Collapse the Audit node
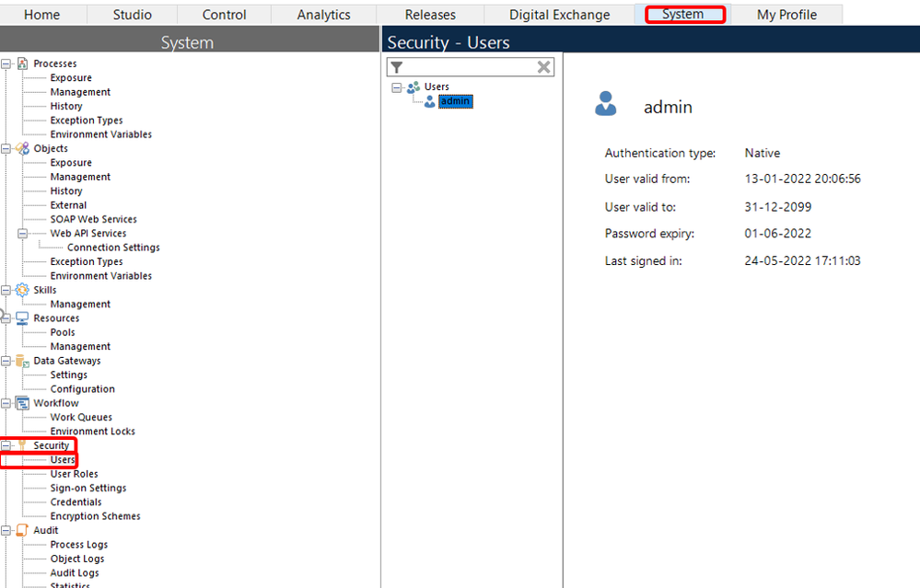Viewport: 920px width, 588px height. click(6, 530)
